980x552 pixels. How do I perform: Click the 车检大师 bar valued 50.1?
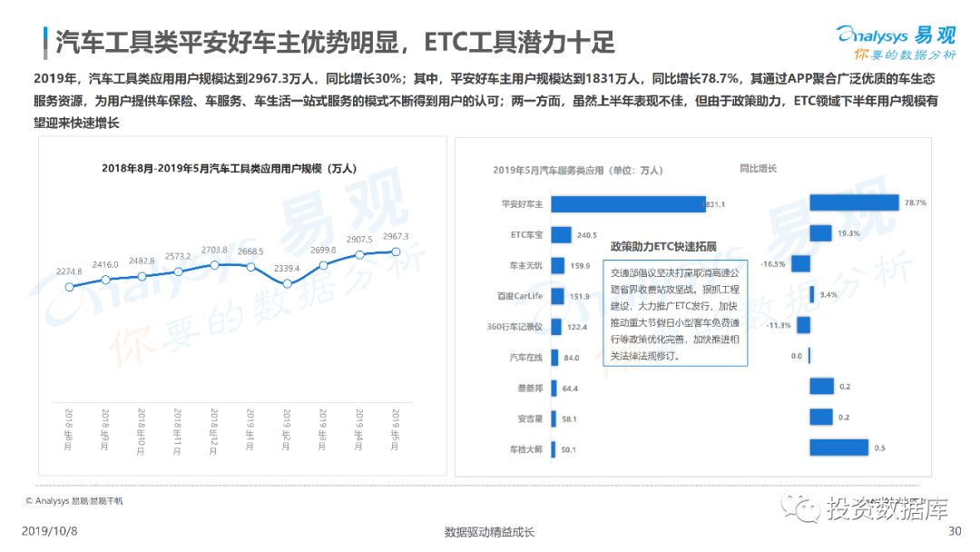pos(554,448)
